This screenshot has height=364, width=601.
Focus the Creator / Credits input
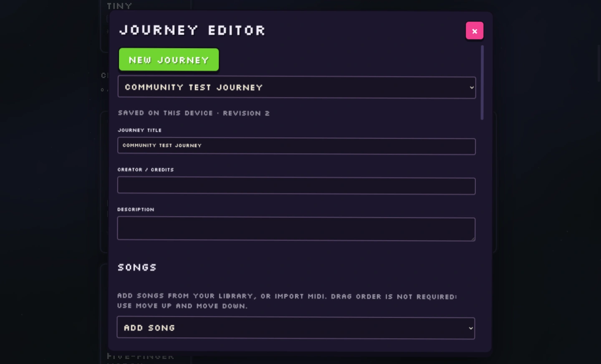pos(296,186)
